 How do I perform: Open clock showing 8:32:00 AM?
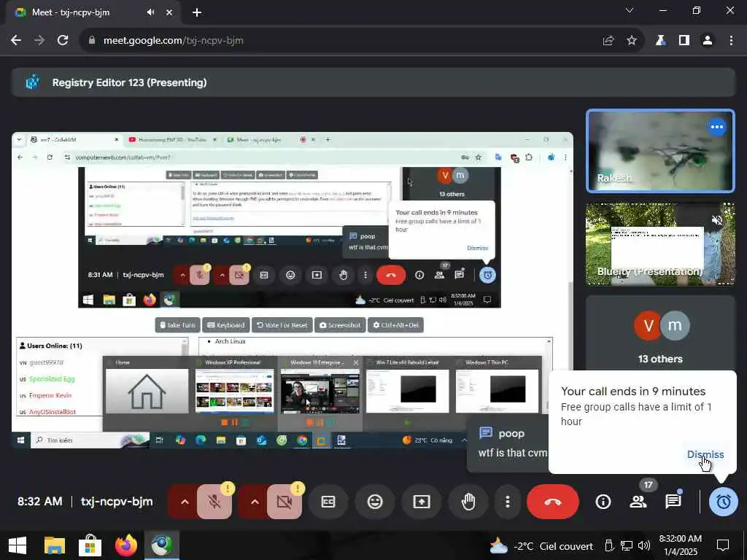[x=681, y=545]
